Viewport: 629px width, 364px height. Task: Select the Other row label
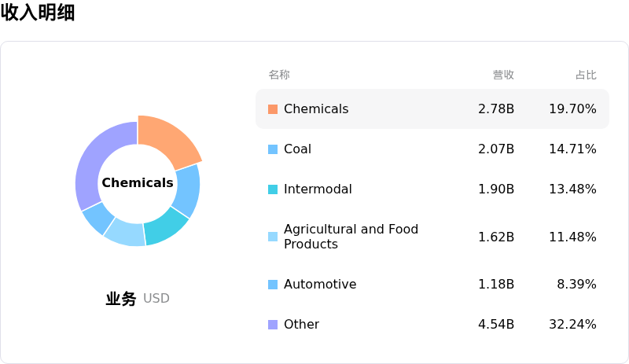pos(302,324)
